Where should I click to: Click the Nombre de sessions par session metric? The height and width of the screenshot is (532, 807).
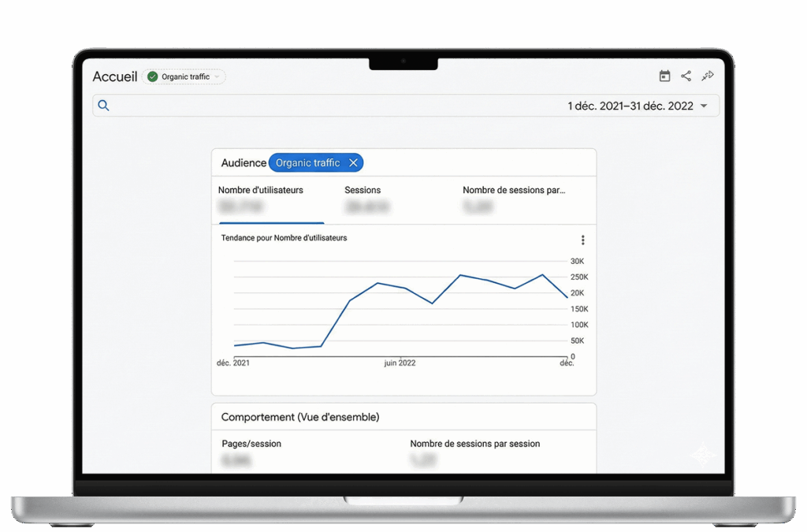[x=474, y=444]
